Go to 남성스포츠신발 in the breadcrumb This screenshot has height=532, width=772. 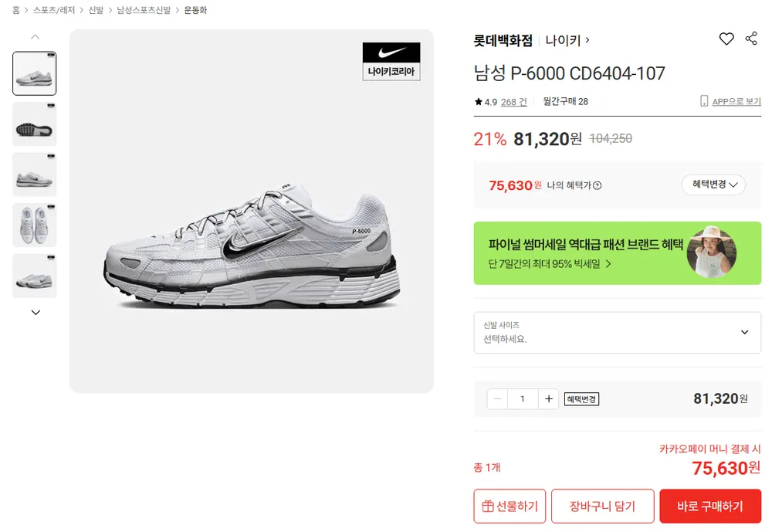coord(144,10)
